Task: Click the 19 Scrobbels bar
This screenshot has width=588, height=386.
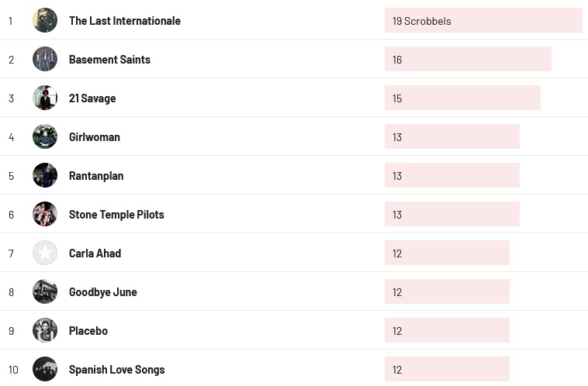Action: pos(483,21)
